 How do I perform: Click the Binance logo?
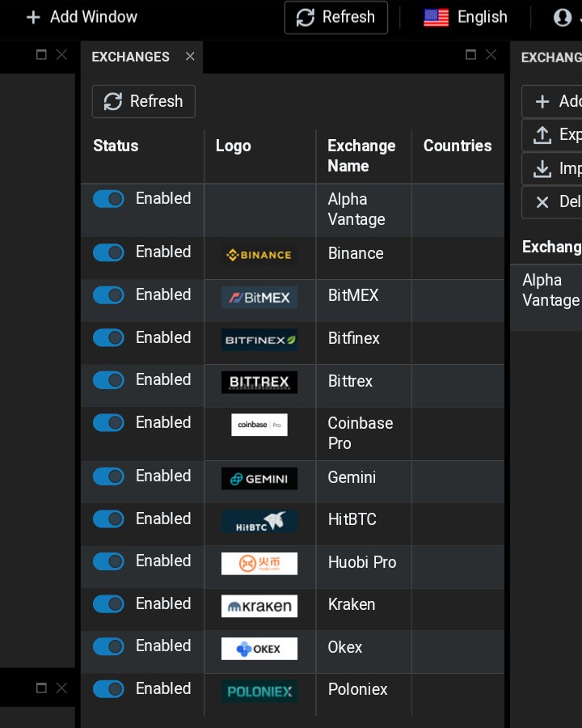259,255
